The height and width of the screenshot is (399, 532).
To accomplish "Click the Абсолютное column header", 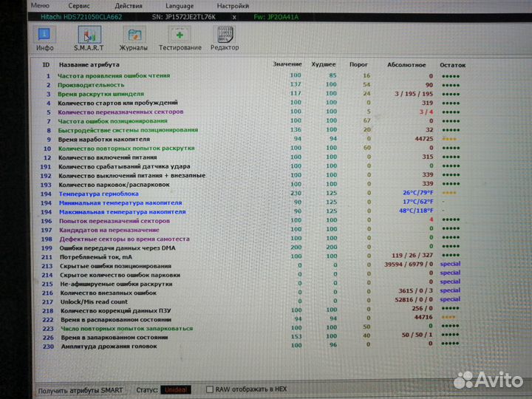I will pos(405,64).
